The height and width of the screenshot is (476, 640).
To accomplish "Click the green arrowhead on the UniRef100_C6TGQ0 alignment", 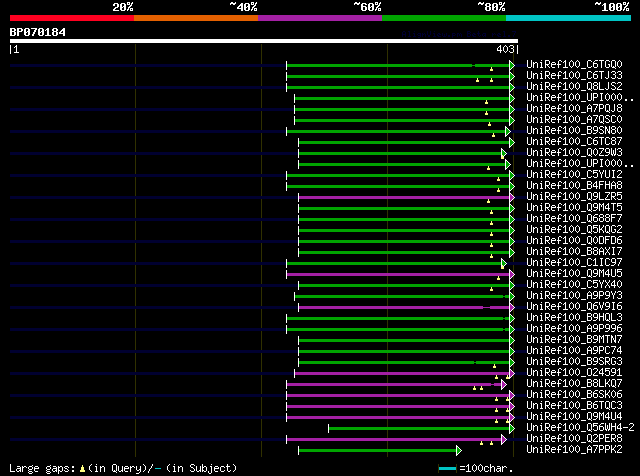I will [512, 65].
